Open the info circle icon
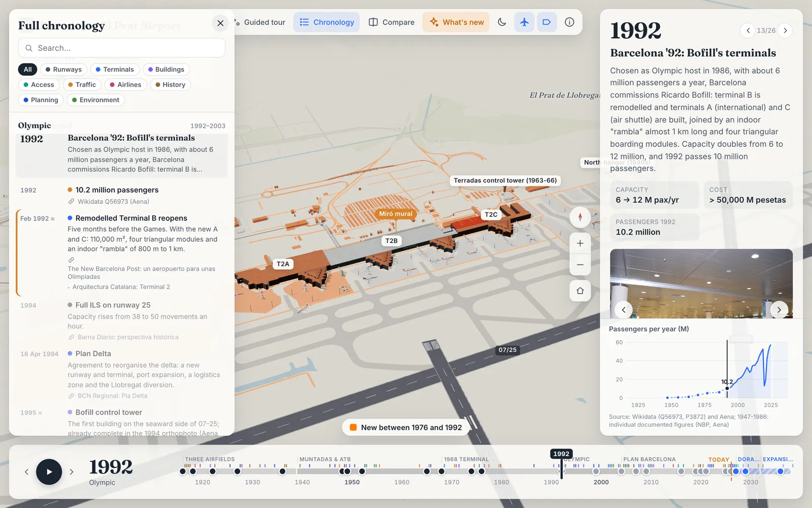 click(569, 22)
